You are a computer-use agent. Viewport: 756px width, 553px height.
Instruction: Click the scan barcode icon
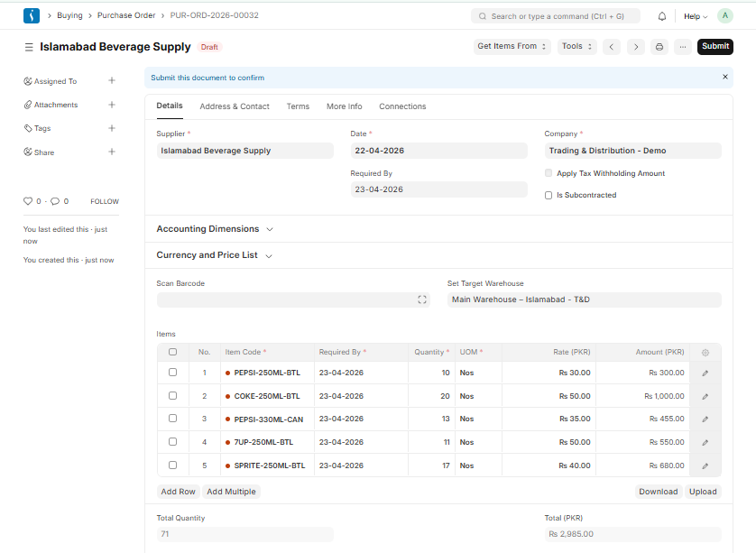click(x=421, y=299)
